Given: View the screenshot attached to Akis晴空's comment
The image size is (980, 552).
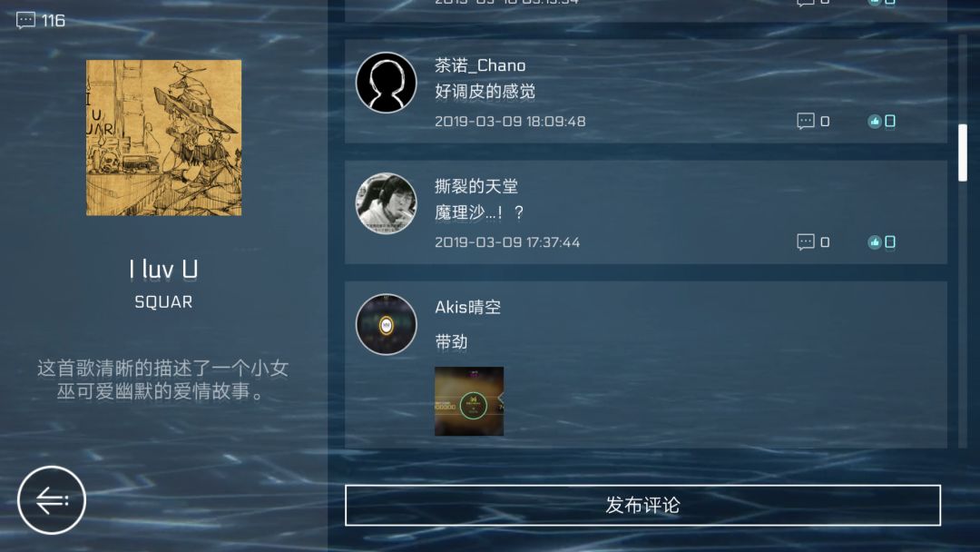Looking at the screenshot, I should [x=469, y=401].
